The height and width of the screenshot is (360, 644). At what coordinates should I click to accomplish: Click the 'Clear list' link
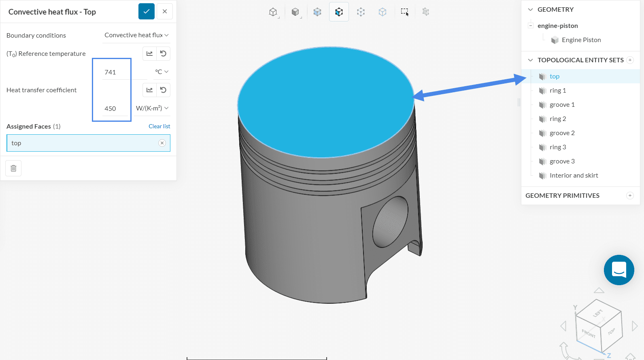tap(159, 126)
